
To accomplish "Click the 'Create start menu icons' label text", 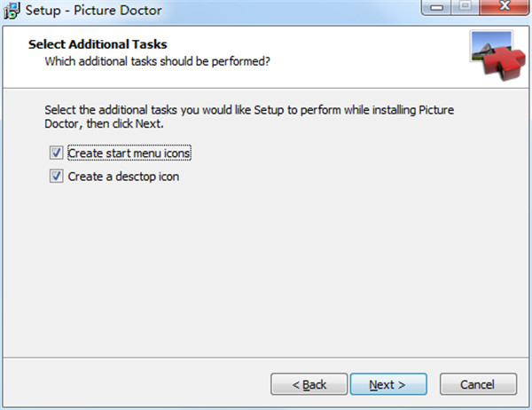I will [129, 154].
